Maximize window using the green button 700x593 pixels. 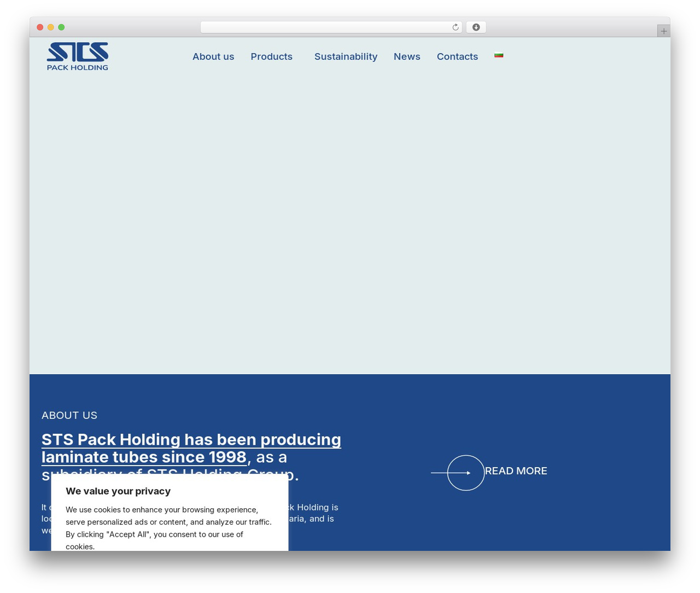(61, 27)
